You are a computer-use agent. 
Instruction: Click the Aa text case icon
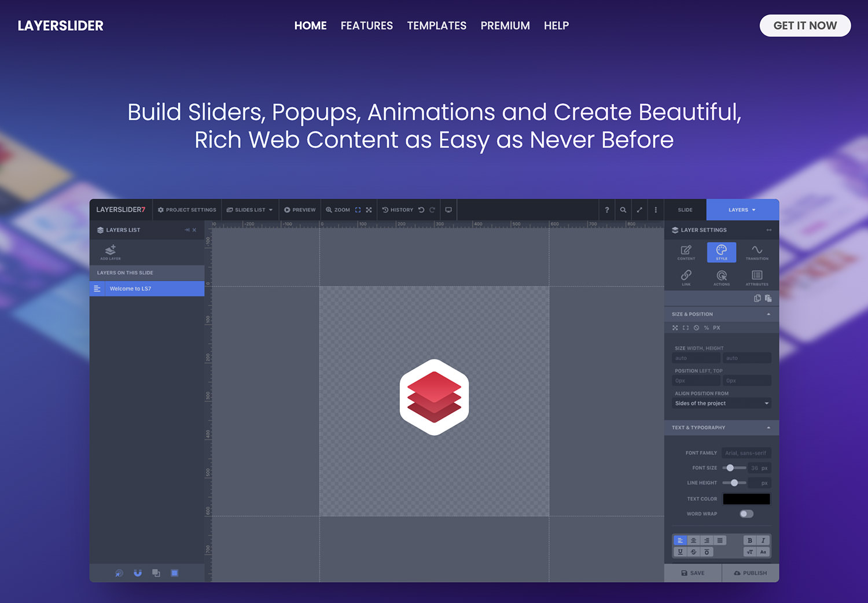click(763, 552)
